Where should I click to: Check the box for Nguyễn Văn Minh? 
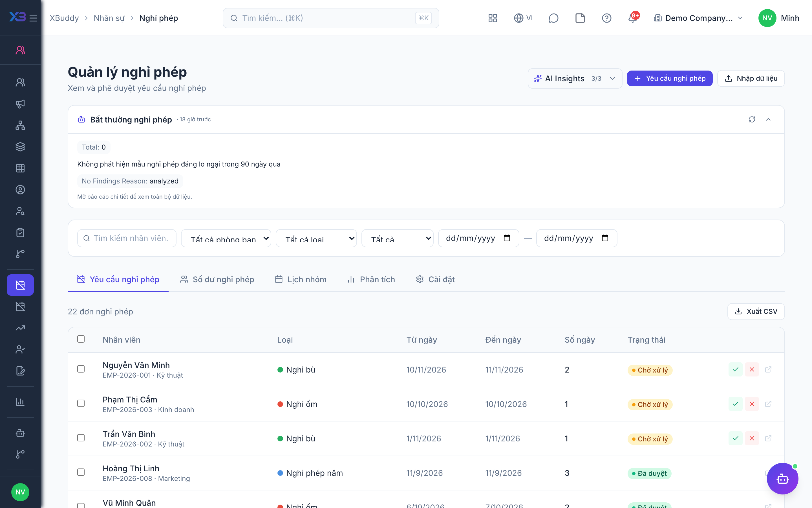point(81,369)
